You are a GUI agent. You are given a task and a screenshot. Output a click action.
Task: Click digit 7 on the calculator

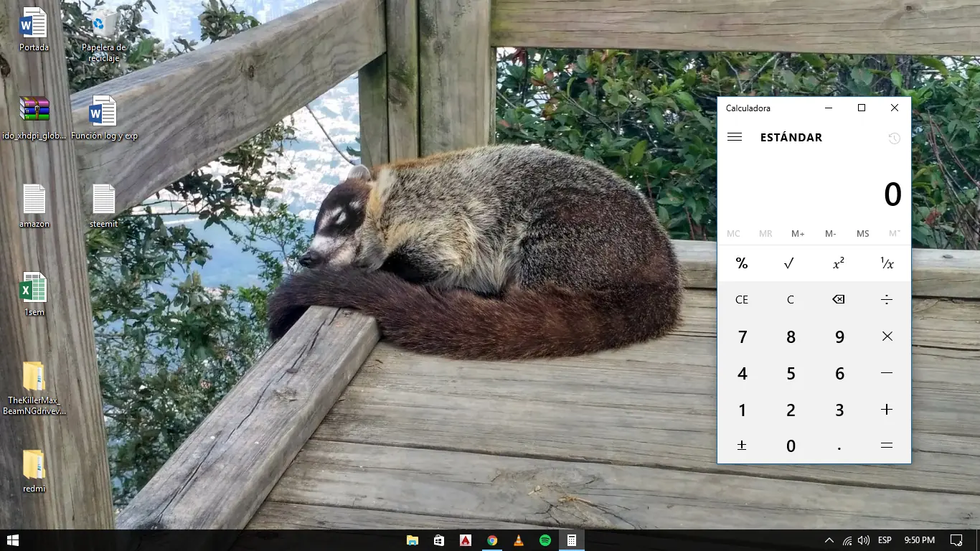tap(742, 336)
